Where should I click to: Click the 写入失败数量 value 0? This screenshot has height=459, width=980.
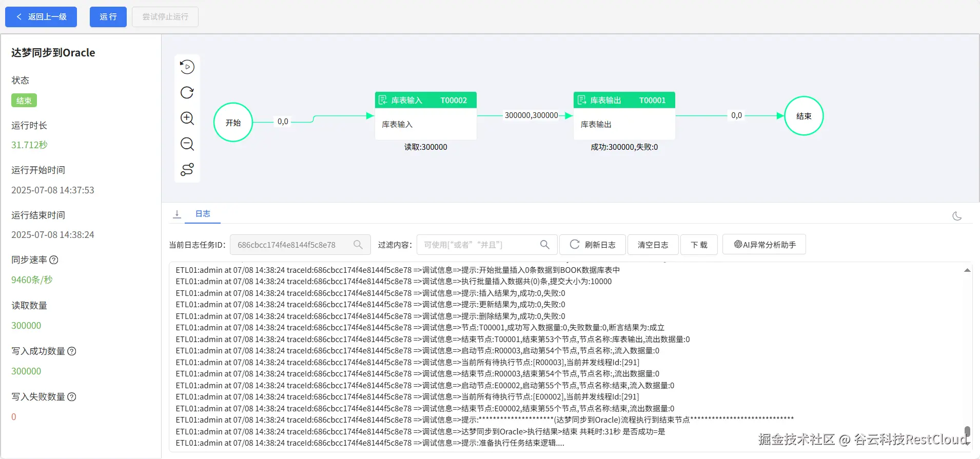point(14,417)
